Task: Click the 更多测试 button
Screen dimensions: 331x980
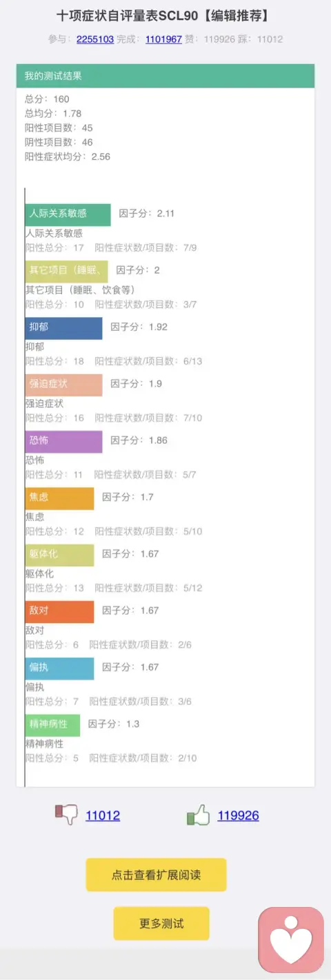Action: (x=161, y=923)
